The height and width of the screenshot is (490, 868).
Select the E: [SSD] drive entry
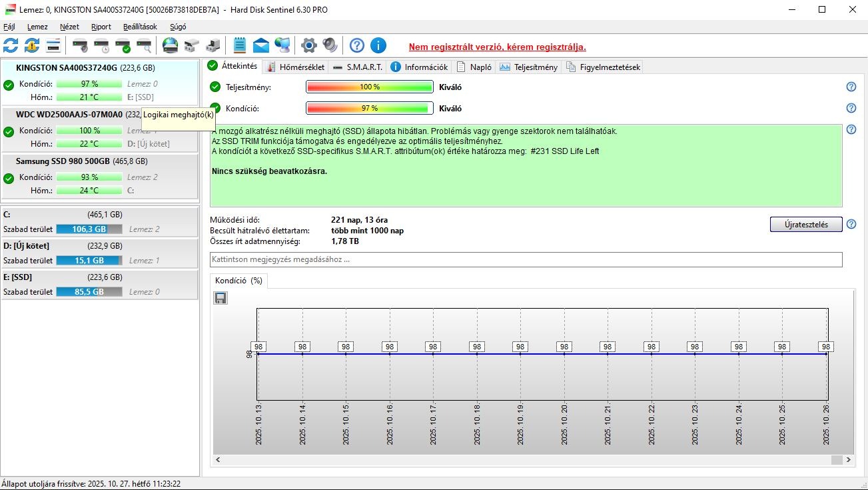coord(100,285)
